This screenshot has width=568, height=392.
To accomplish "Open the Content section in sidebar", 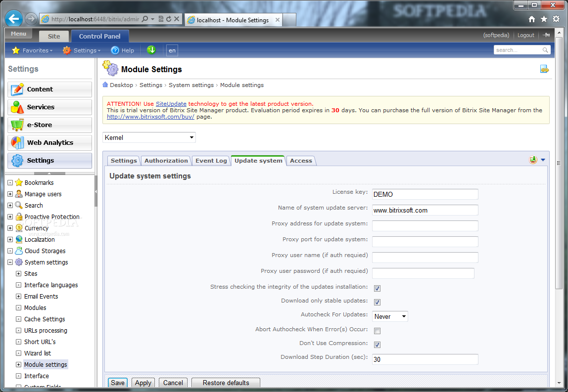I will (x=49, y=89).
